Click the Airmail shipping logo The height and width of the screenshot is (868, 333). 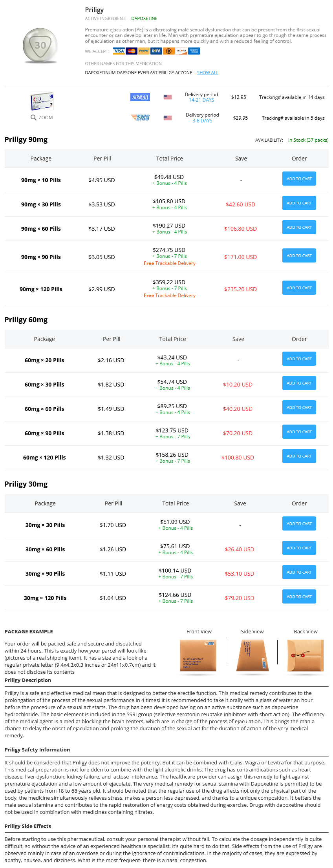tap(140, 97)
